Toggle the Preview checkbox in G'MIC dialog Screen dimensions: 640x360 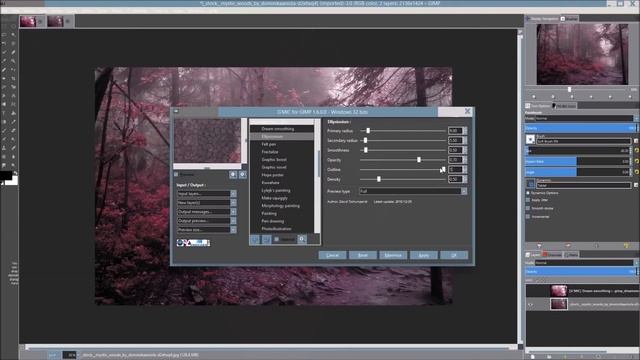(176, 174)
